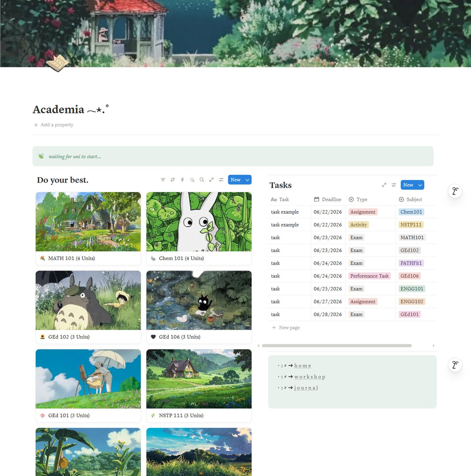Screen dimensions: 471x476
Task: Click the lower floating round assistant button
Action: tap(455, 365)
